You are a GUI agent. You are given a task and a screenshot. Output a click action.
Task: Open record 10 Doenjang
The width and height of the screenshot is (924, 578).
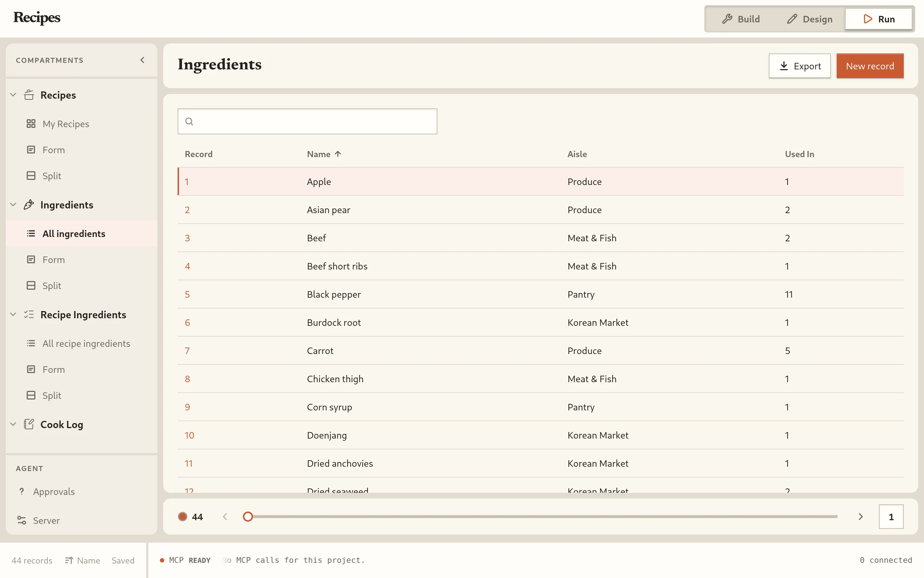(540, 435)
